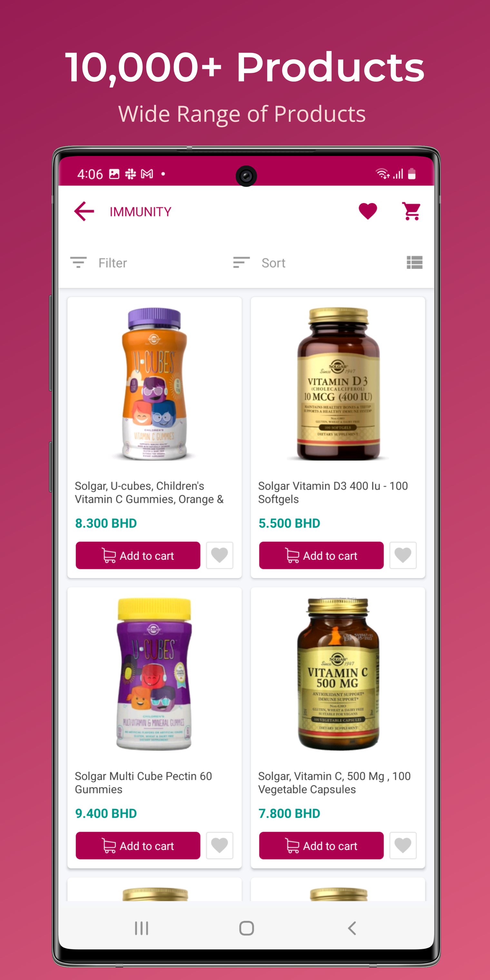Add Solgar Multi Cube Pectin to cart

[x=138, y=846]
